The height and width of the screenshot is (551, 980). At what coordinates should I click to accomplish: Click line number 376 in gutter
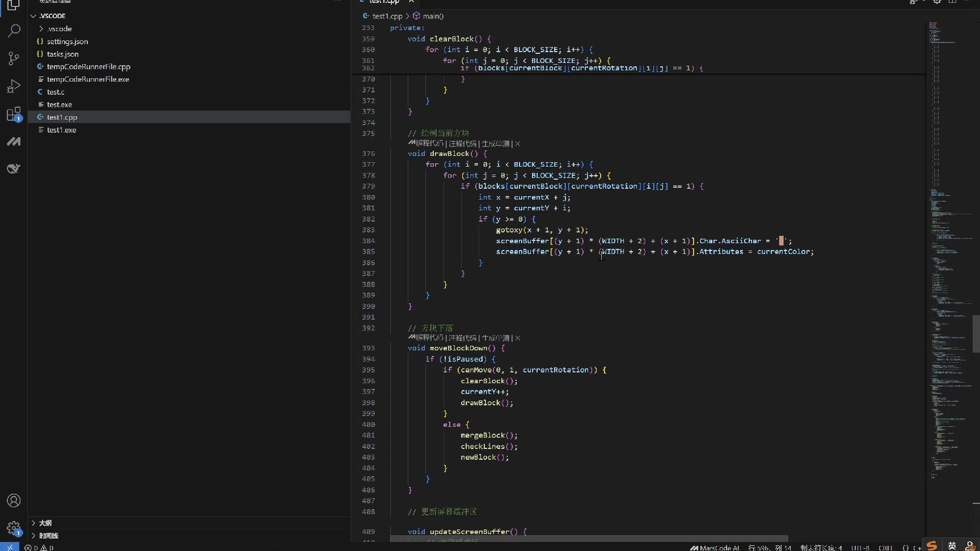[x=369, y=154]
